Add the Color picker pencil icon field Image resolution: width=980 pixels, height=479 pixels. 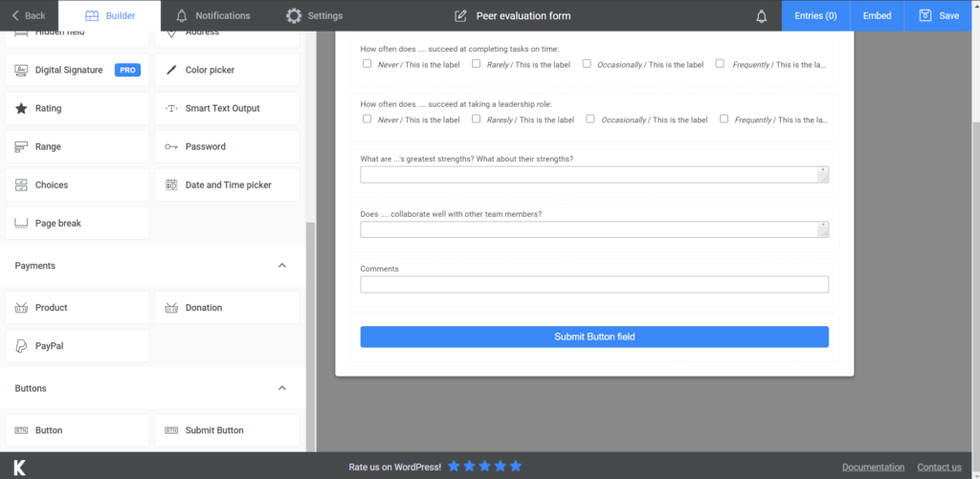(x=171, y=70)
